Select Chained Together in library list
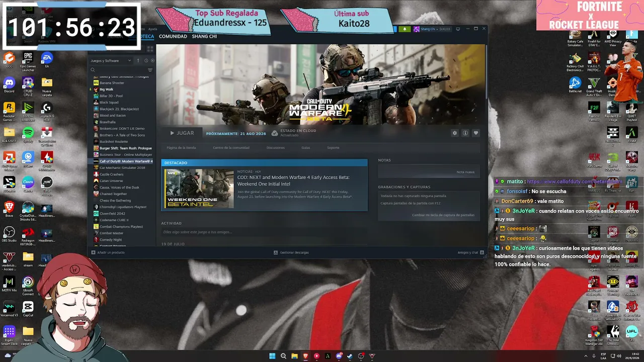 113,194
